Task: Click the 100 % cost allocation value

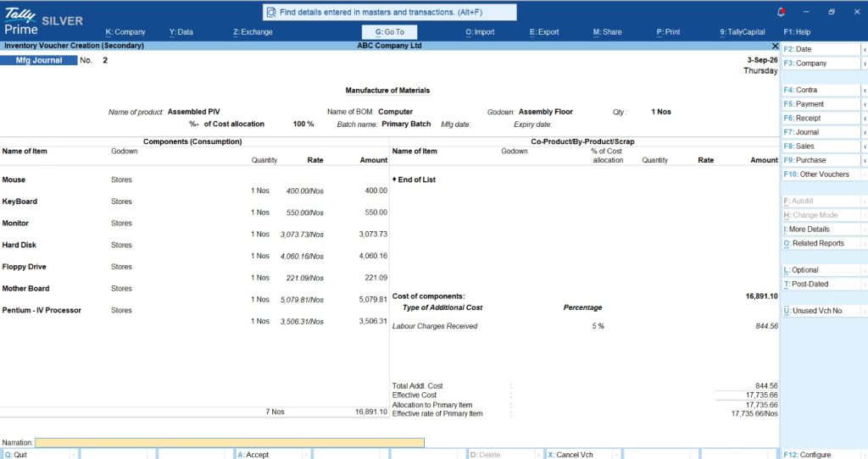Action: point(303,124)
